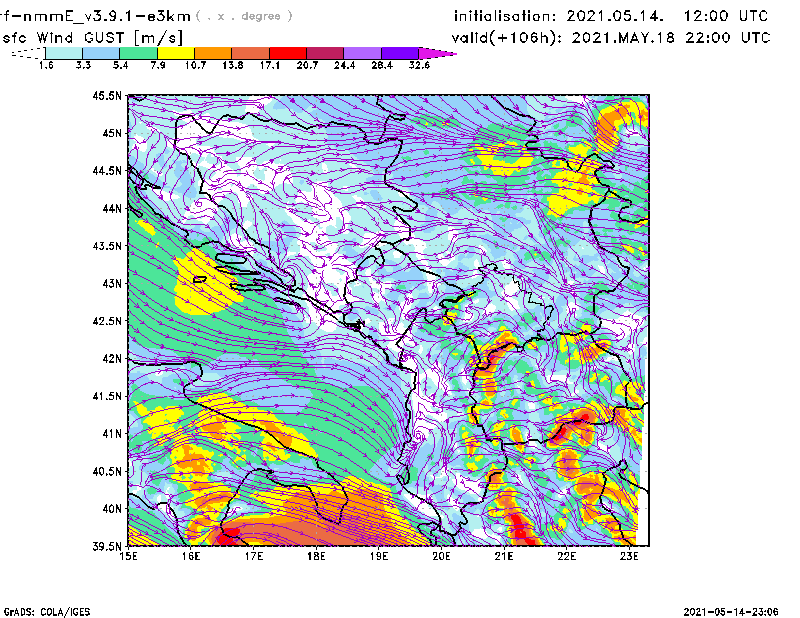Select the legend value "20.7"
Viewport: 800px width, 618px height.
307,65
